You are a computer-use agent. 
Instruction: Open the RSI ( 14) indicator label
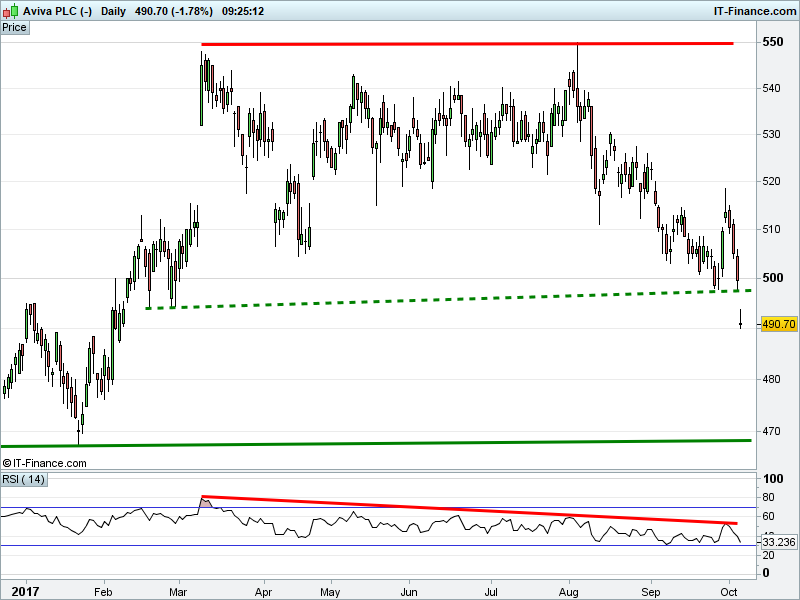[23, 479]
